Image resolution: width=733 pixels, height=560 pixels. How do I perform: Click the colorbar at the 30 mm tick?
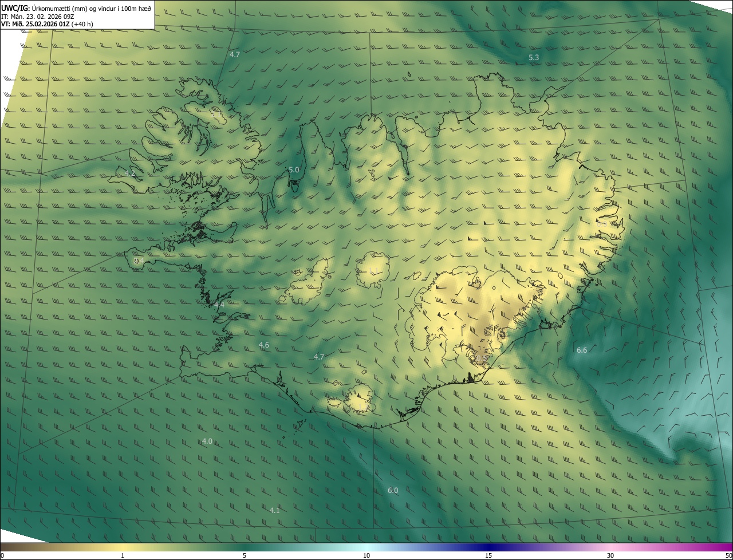click(610, 547)
